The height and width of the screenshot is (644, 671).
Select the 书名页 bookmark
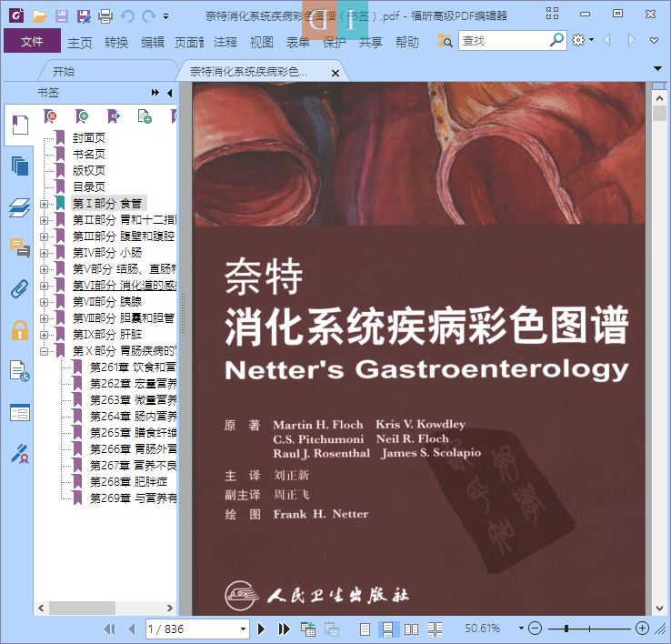tap(88, 154)
